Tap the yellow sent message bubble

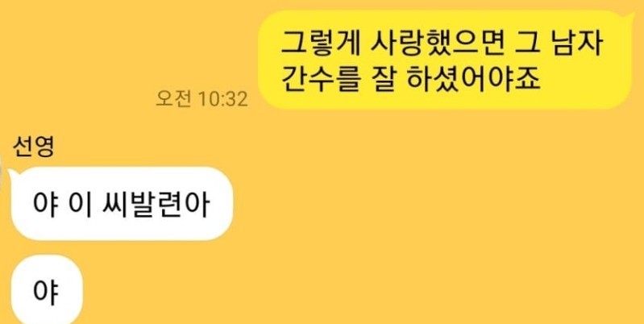click(445, 60)
